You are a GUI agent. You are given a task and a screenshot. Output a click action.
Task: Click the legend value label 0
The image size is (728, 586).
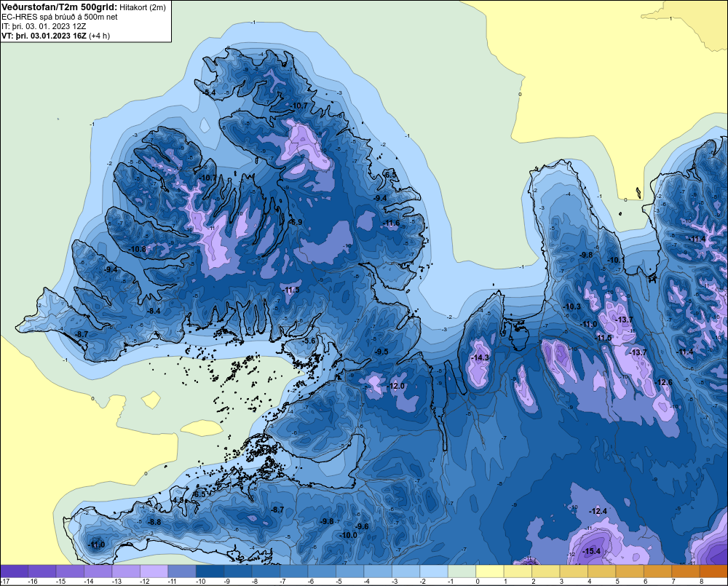click(478, 582)
